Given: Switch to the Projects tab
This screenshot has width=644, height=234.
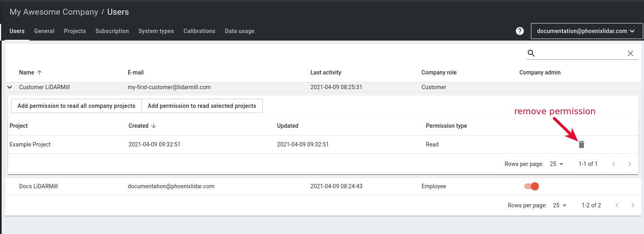Looking at the screenshot, I should (x=75, y=31).
